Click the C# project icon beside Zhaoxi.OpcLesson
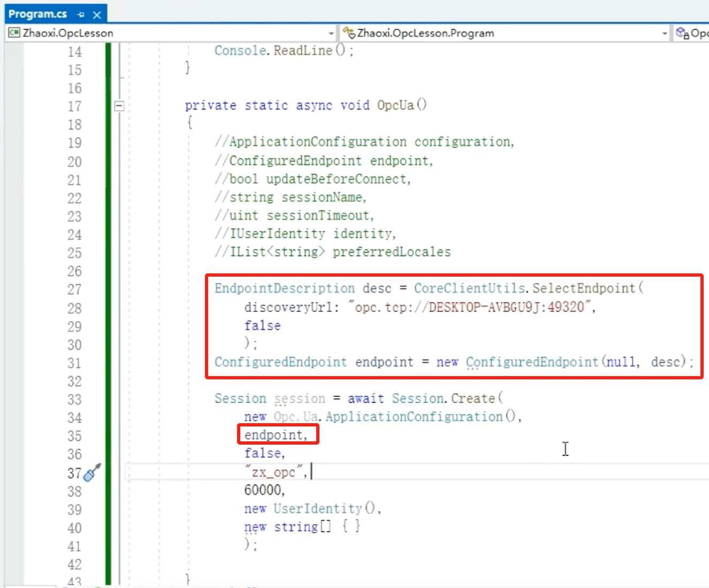The width and height of the screenshot is (709, 588). (x=14, y=33)
